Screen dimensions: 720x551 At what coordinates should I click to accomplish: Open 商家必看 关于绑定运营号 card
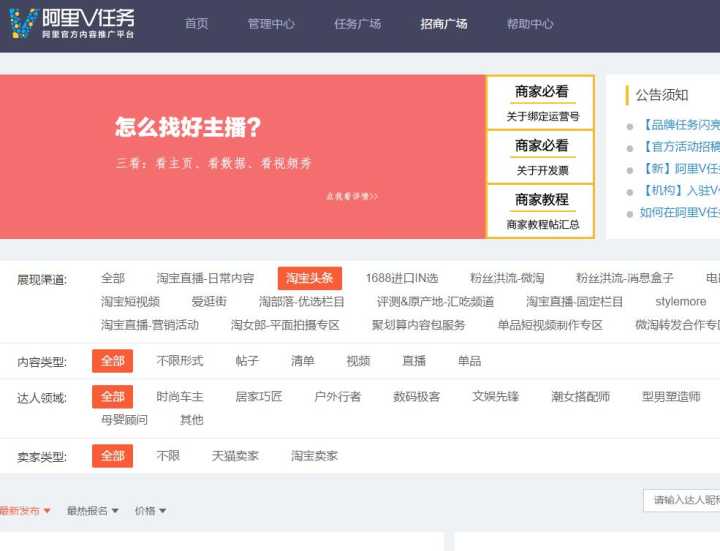point(541,103)
